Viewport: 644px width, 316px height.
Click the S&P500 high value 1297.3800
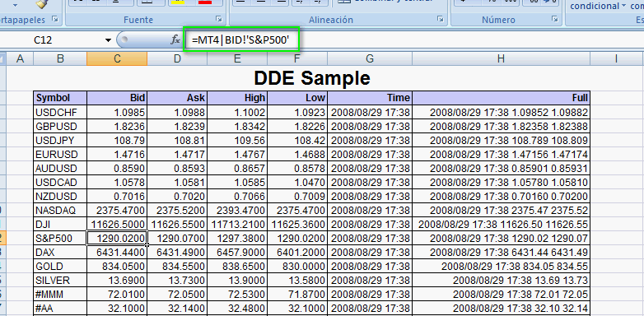pos(237,239)
